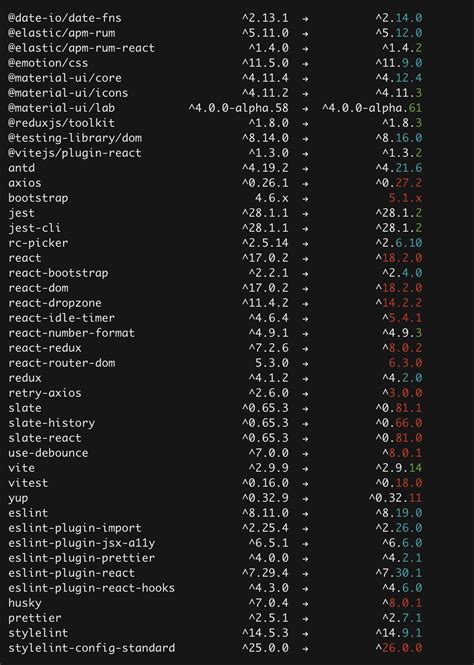Viewport: 474px width, 665px height.
Task: Select the react-idle-timer package name
Action: coord(61,318)
